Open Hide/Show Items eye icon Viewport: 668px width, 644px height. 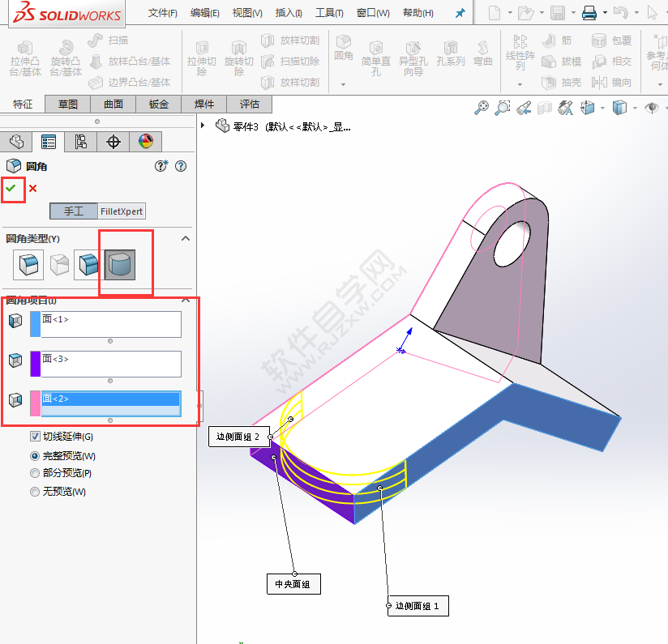(652, 108)
